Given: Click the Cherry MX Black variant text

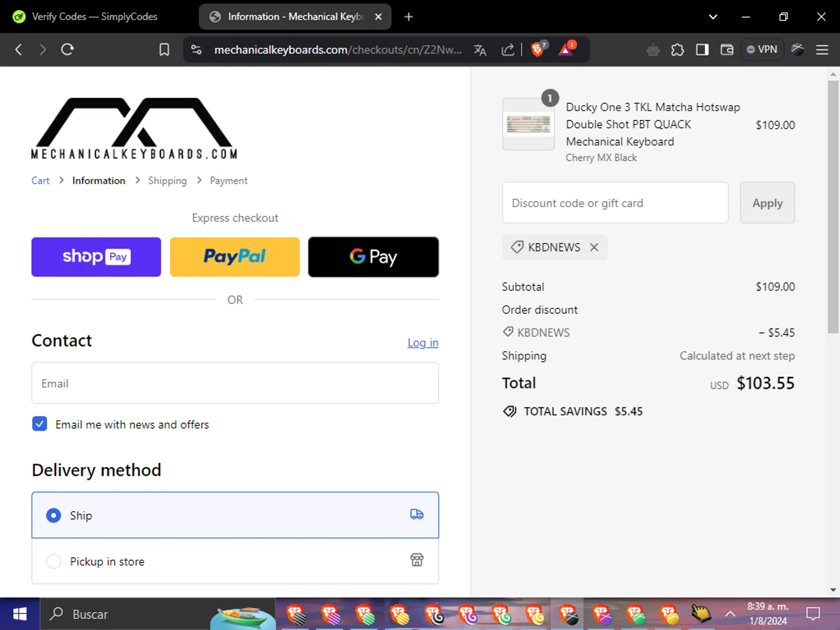Looking at the screenshot, I should (x=601, y=158).
